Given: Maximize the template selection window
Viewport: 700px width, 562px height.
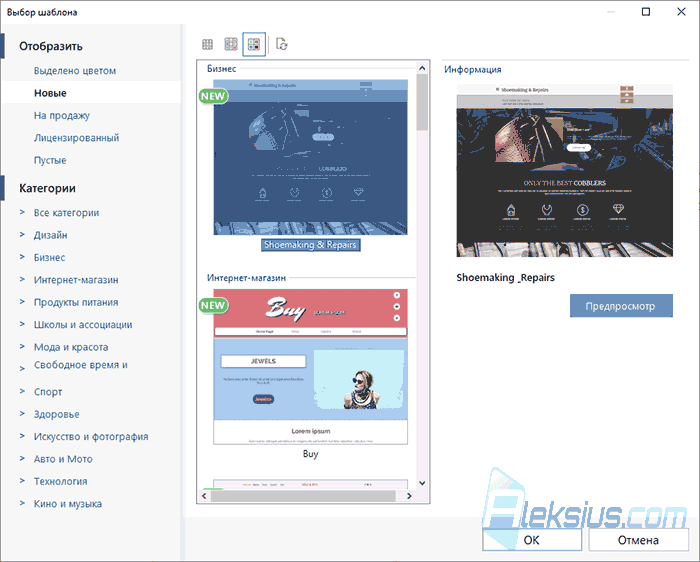Looking at the screenshot, I should tap(646, 12).
